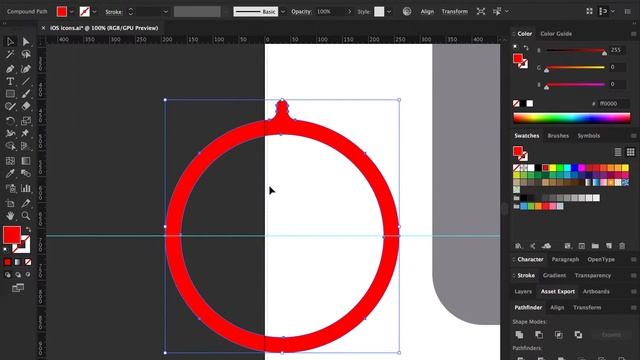Click Transform in the control bar
This screenshot has width=640, height=360.
pyautogui.click(x=454, y=12)
